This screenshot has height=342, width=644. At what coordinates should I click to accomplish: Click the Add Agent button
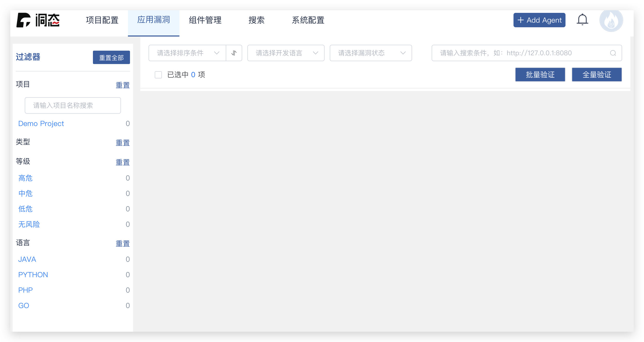tap(539, 20)
